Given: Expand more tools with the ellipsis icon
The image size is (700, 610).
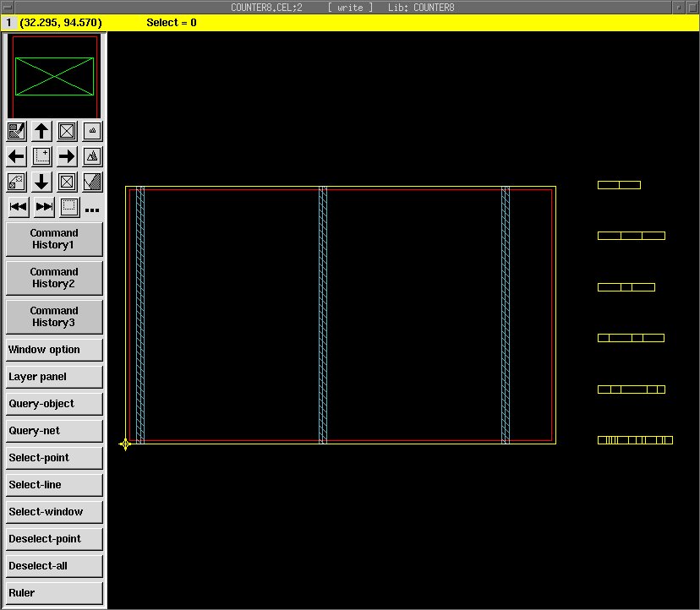Looking at the screenshot, I should [92, 210].
